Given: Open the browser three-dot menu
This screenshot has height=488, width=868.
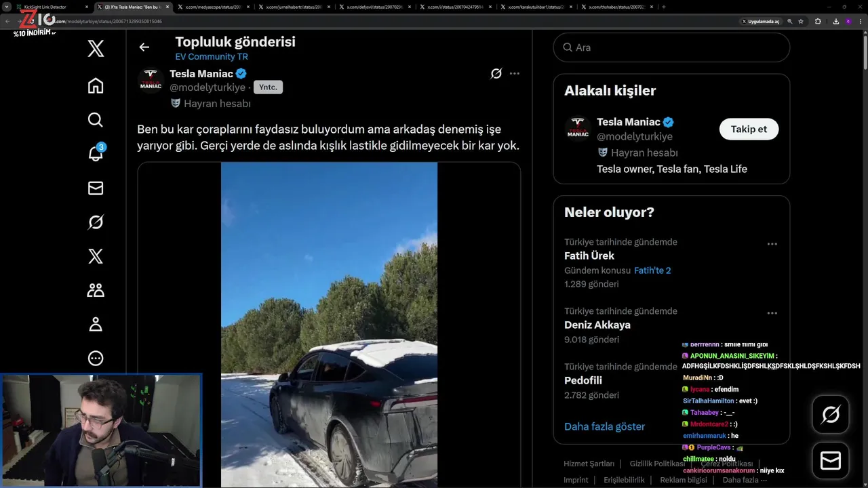Looking at the screenshot, I should [x=861, y=21].
